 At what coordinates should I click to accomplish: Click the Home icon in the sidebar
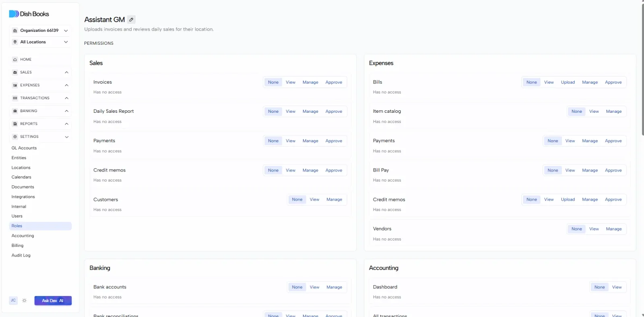pyautogui.click(x=15, y=60)
